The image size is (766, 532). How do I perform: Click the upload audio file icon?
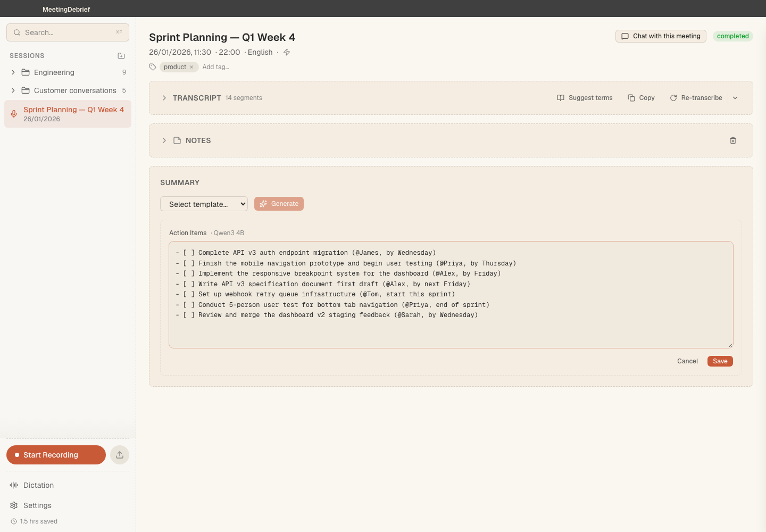click(120, 455)
